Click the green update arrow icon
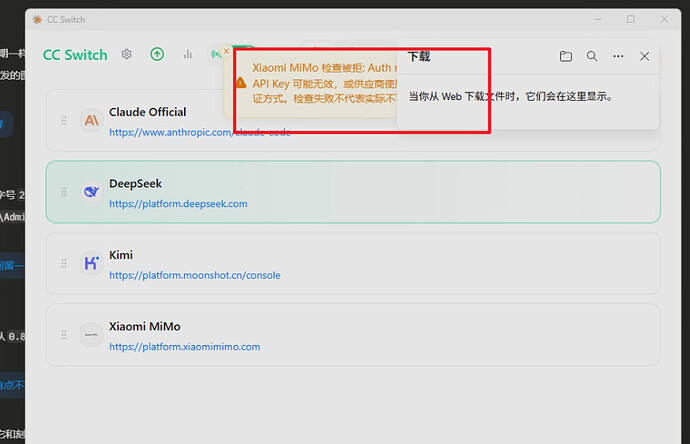The height and width of the screenshot is (444, 690). 157,54
